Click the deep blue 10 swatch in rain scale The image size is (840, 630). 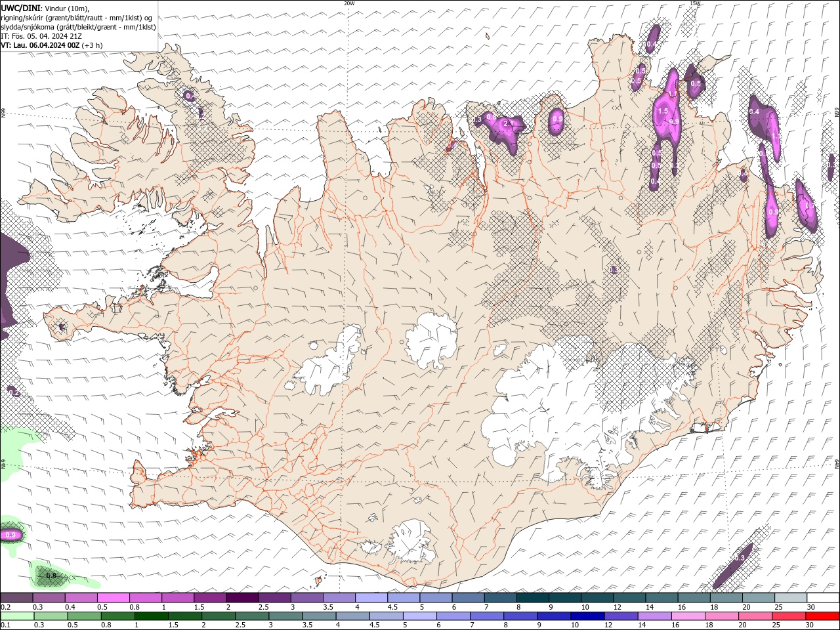click(586, 616)
